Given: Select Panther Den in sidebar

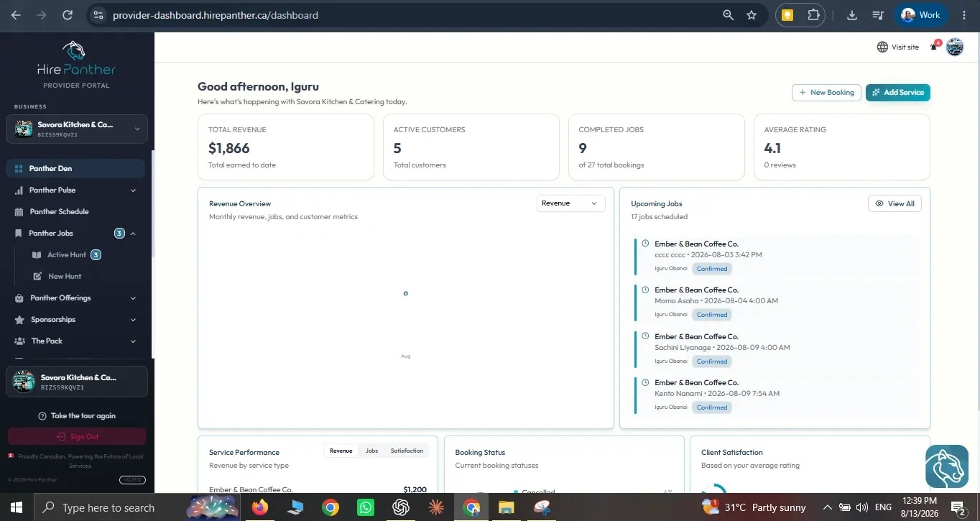Looking at the screenshot, I should coord(75,168).
